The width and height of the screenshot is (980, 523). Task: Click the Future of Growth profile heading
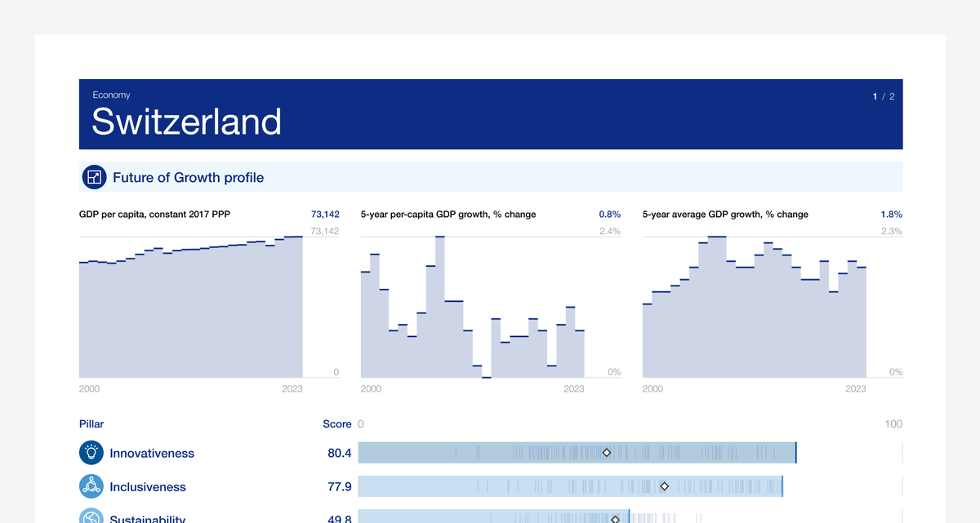click(188, 177)
